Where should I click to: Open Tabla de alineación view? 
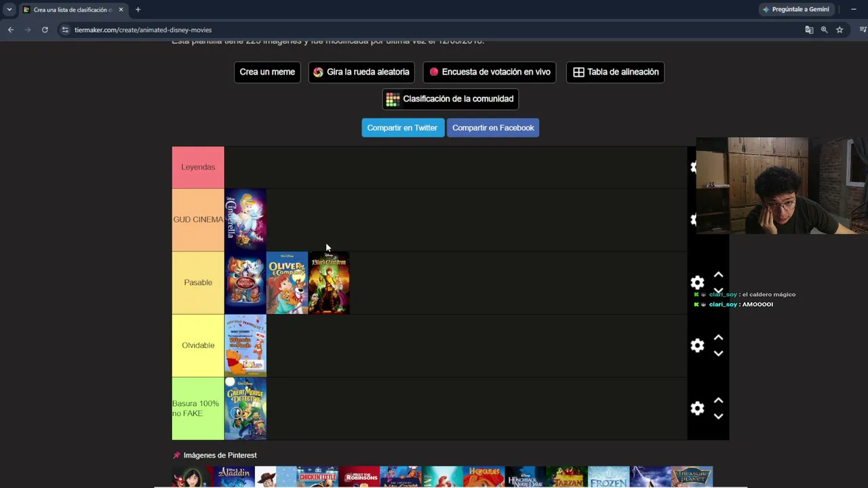(615, 72)
